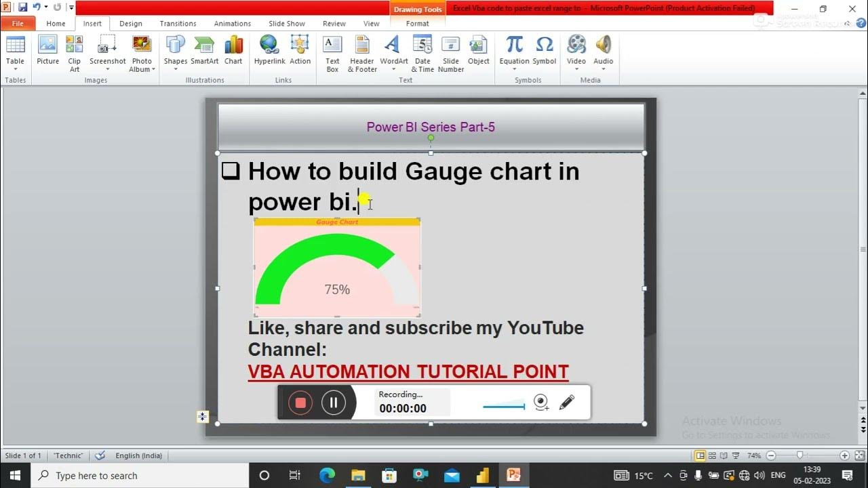Expand the Table dropdown arrow
This screenshot has height=488, width=868.
click(x=15, y=69)
